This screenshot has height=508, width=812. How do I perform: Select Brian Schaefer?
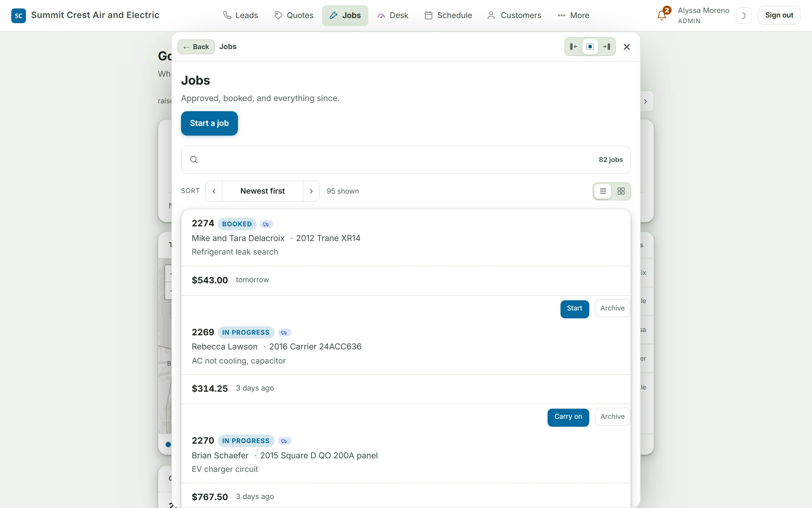(x=220, y=456)
